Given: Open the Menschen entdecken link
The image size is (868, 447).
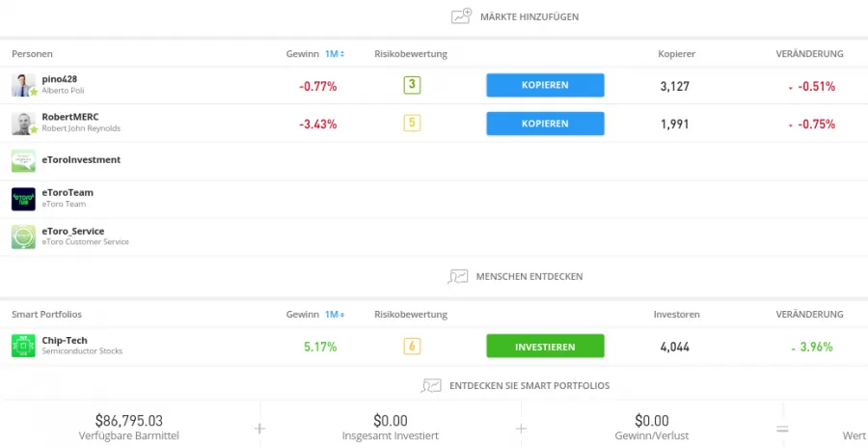Looking at the screenshot, I should pos(529,276).
